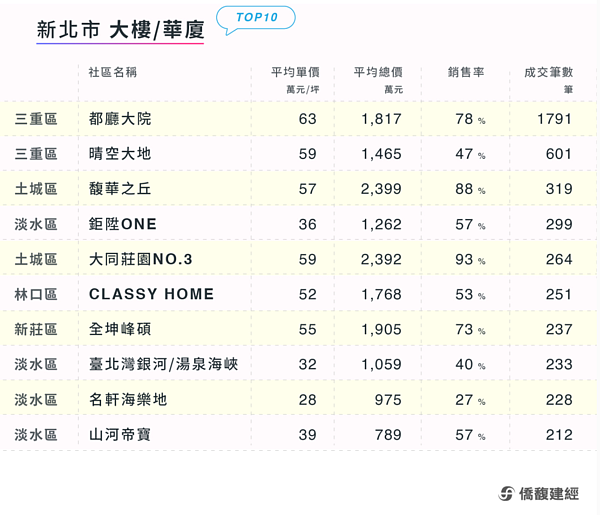The width and height of the screenshot is (600, 515).
Task: Click the 成交筆數 column header
Action: point(549,72)
